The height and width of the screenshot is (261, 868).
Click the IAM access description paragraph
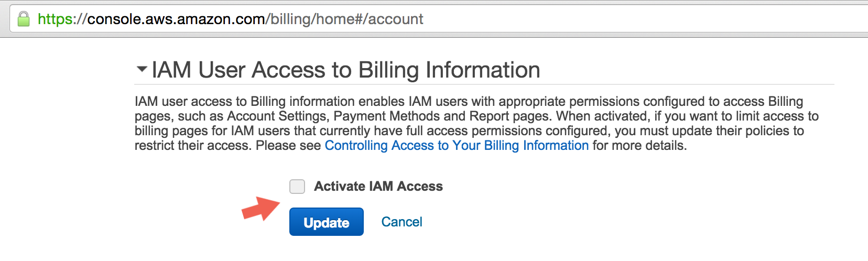476,123
